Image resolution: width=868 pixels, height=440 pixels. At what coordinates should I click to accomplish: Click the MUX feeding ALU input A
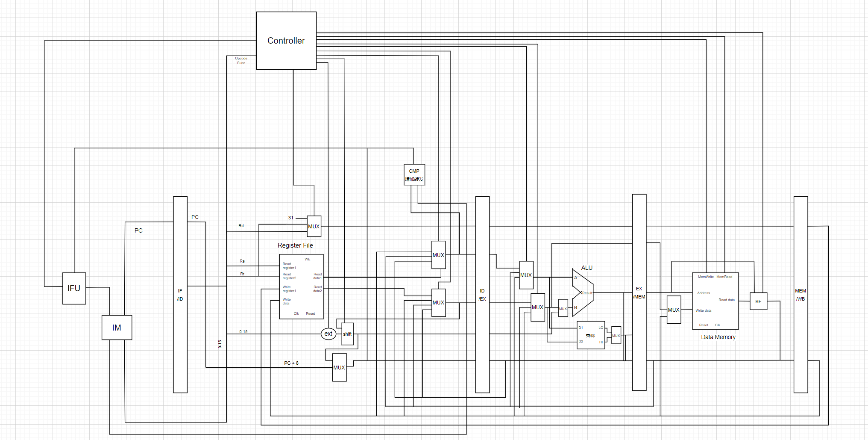coord(526,275)
